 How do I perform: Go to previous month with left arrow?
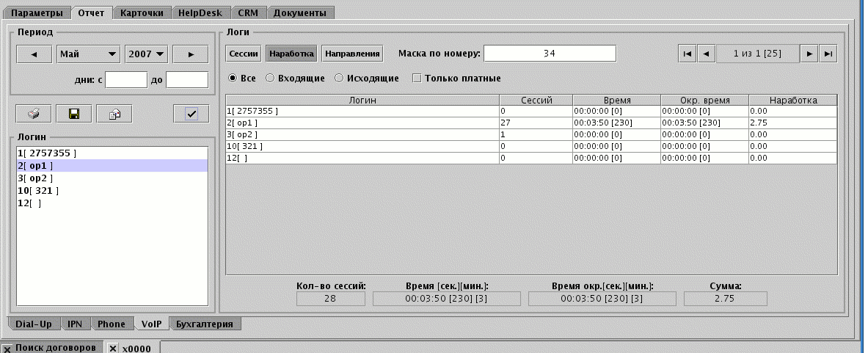[x=34, y=54]
